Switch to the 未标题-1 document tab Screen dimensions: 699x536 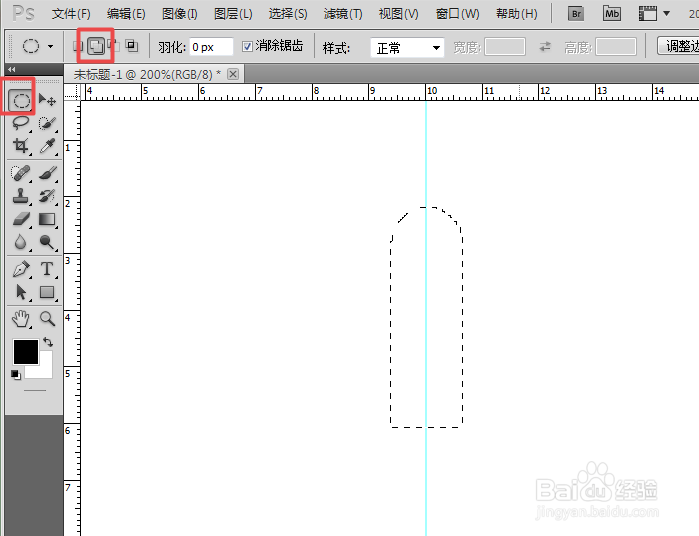tap(147, 74)
